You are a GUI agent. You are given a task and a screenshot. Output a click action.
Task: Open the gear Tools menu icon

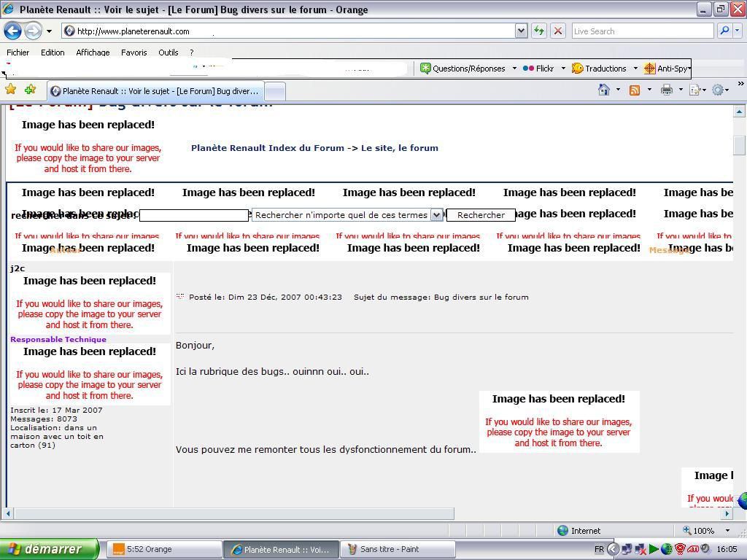(718, 90)
